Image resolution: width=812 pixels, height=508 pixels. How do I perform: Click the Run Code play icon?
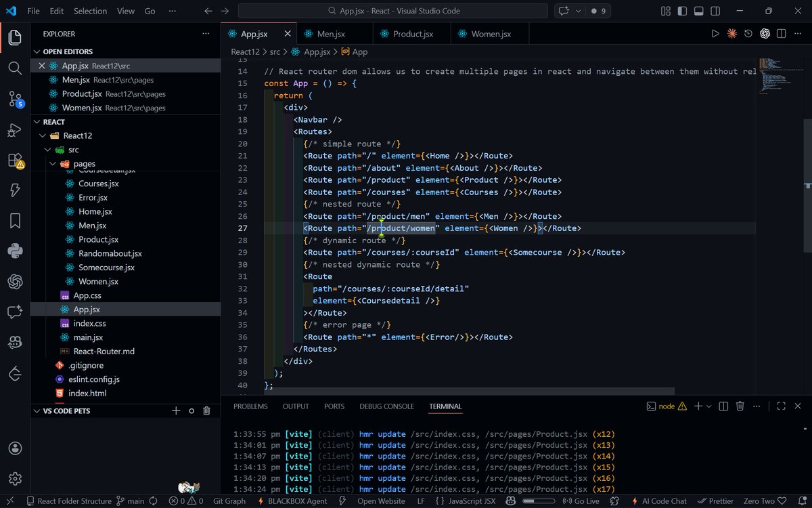[x=715, y=33]
